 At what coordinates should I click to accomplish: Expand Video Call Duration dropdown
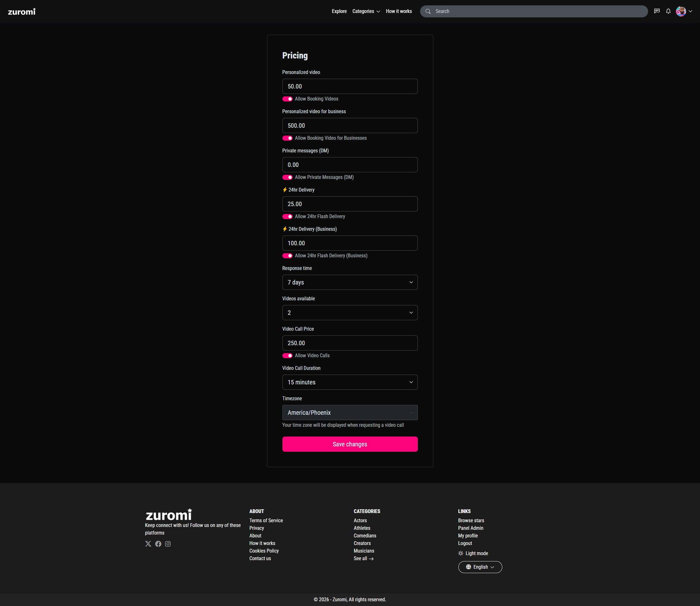(350, 382)
